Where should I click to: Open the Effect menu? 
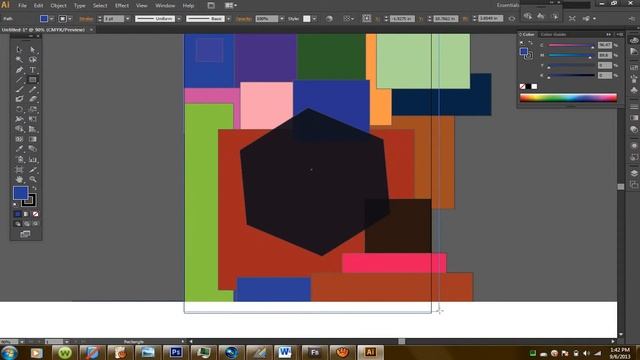coord(122,6)
